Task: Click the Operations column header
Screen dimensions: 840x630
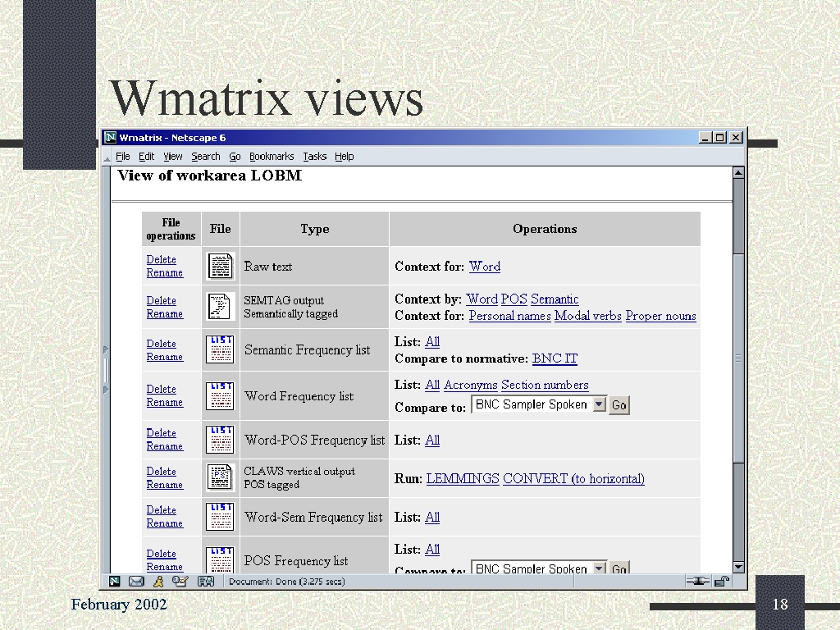Action: pos(545,229)
